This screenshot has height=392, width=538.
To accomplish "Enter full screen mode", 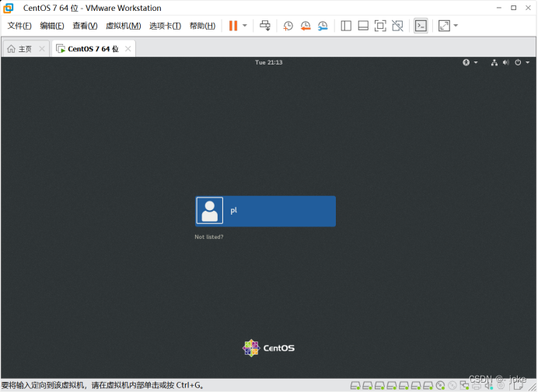I will 380,26.
